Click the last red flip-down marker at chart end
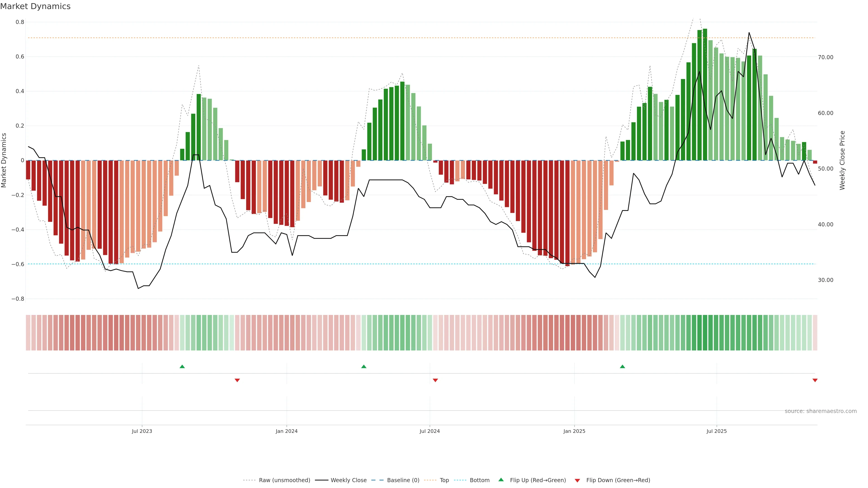The image size is (868, 488). [x=815, y=380]
